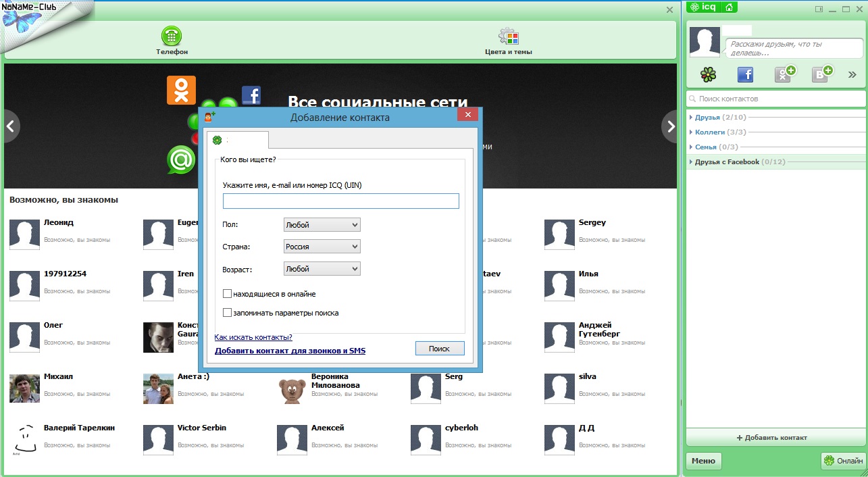
Task: Click the ICQ flower network icon
Action: [x=708, y=74]
